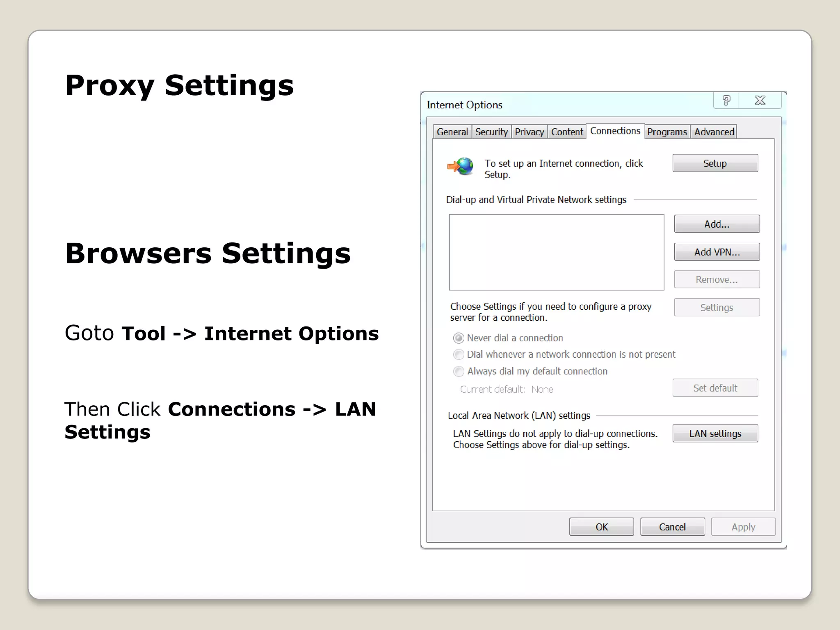Click the 'Browsers Settings' heading

pyautogui.click(x=208, y=253)
